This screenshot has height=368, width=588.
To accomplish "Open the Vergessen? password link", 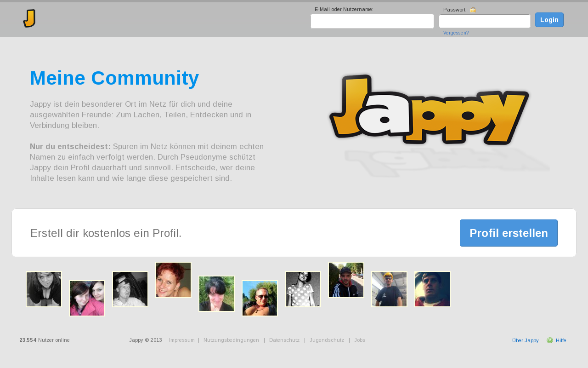I will coord(456,33).
